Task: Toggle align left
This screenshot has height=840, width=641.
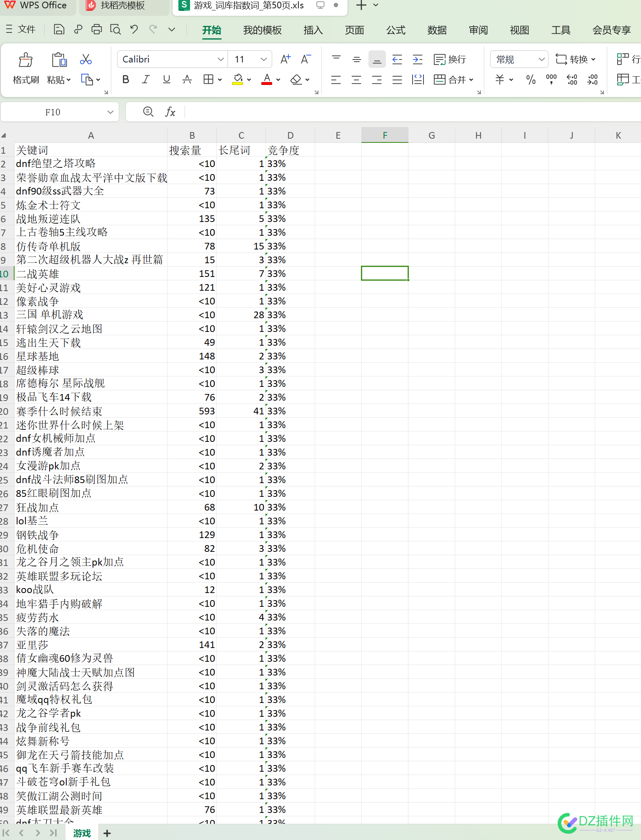Action: click(336, 80)
